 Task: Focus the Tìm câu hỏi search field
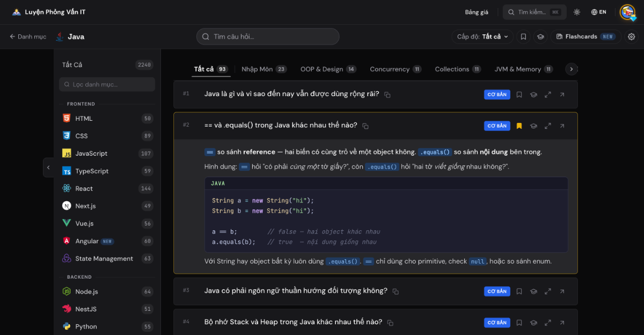point(268,37)
